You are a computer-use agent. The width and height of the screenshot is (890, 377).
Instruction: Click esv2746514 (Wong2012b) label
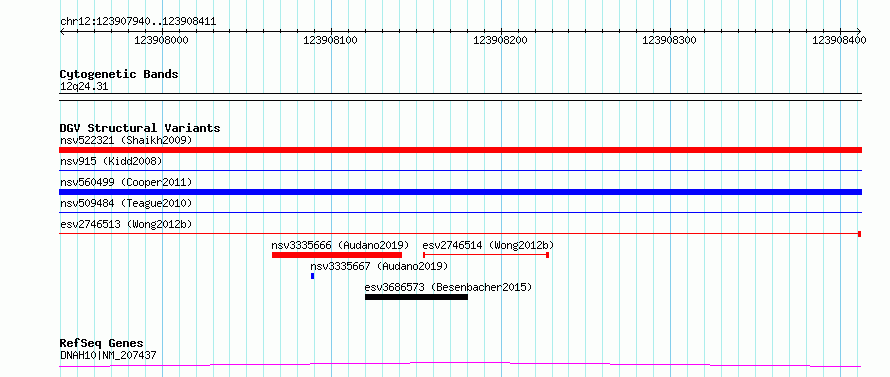(488, 245)
